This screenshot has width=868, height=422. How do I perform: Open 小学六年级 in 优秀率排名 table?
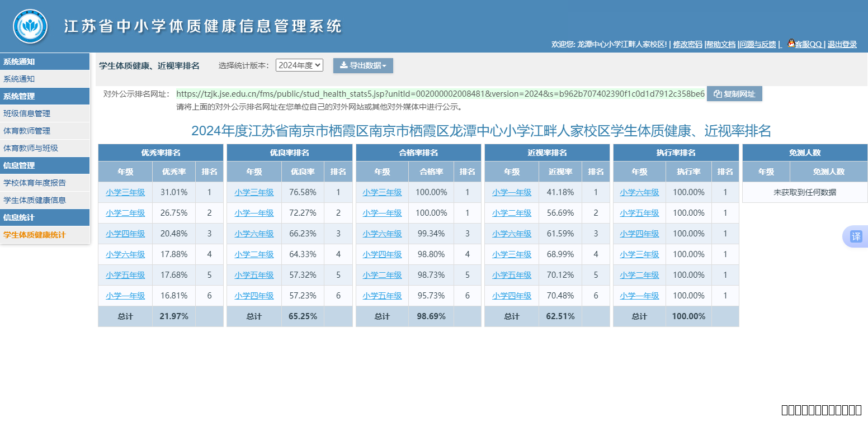125,254
